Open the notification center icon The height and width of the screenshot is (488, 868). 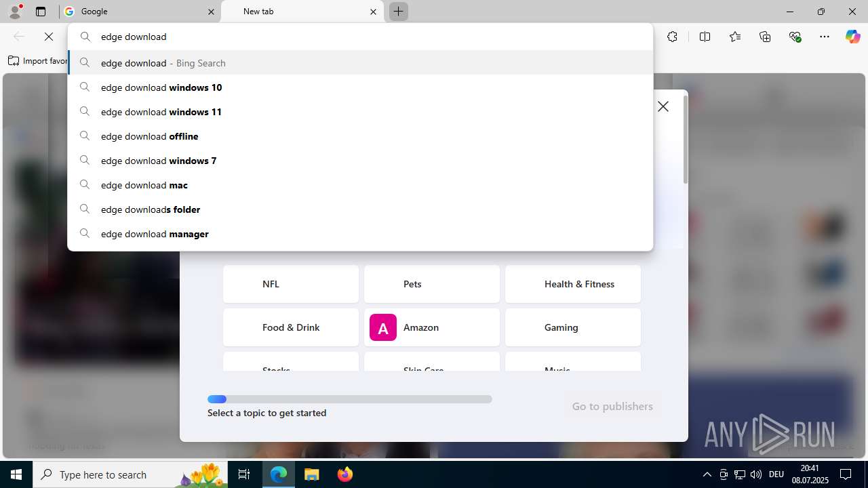click(846, 474)
